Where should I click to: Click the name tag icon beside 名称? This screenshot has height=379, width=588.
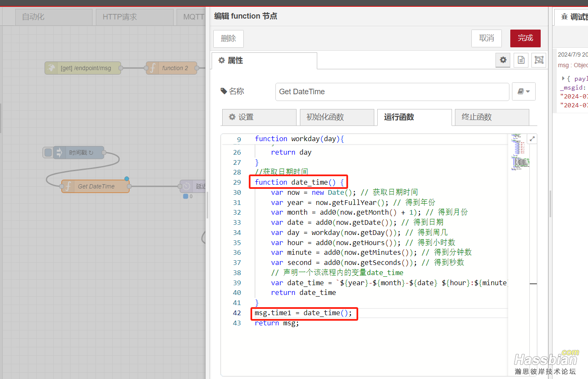(224, 91)
